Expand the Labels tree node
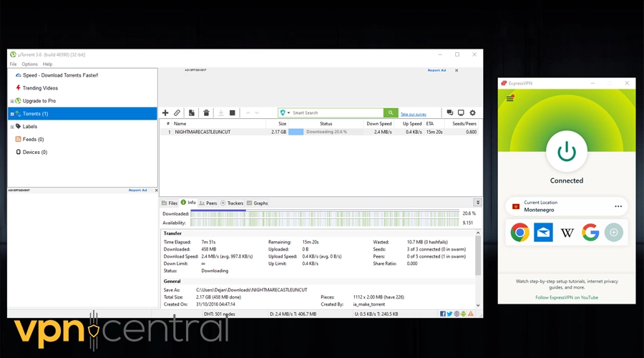The image size is (644, 358). (12, 127)
